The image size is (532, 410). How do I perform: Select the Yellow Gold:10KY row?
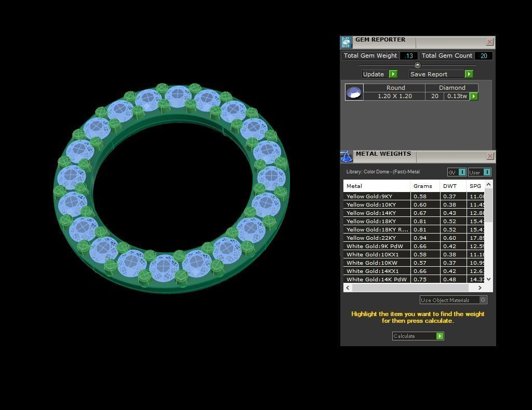click(x=414, y=204)
